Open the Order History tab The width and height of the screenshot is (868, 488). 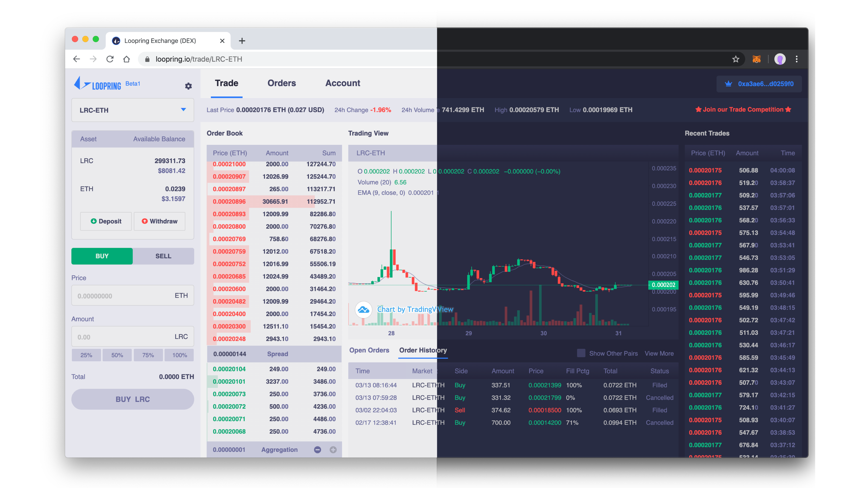[423, 350]
